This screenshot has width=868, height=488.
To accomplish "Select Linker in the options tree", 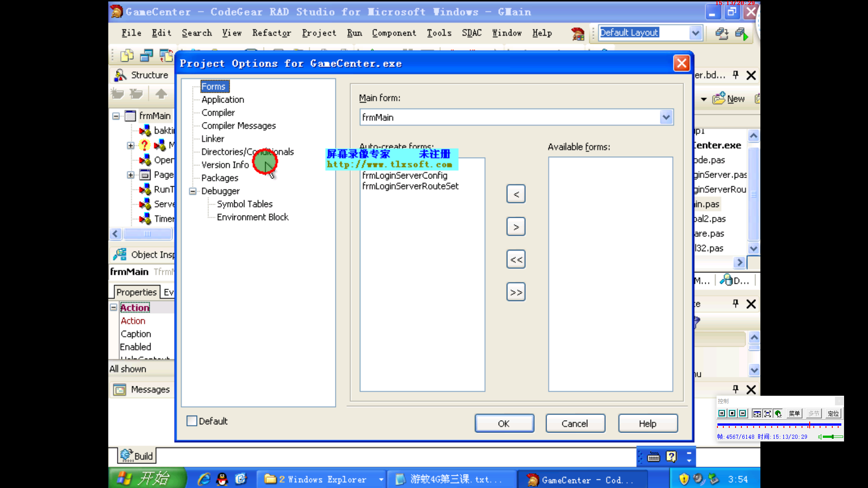I will [x=212, y=139].
